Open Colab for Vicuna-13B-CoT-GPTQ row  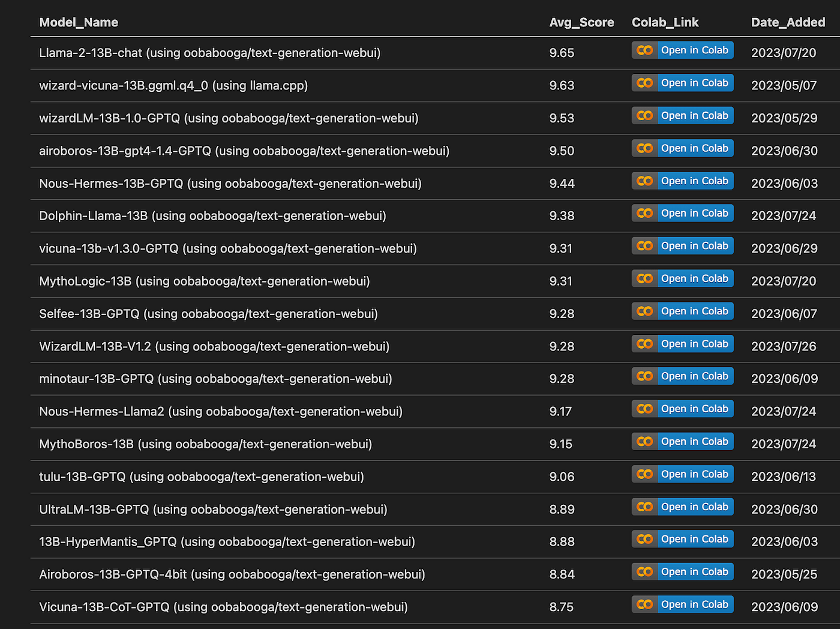pyautogui.click(x=683, y=604)
